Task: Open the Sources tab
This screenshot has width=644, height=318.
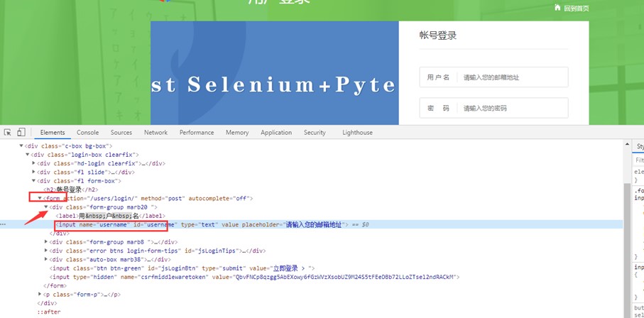Action: click(121, 132)
